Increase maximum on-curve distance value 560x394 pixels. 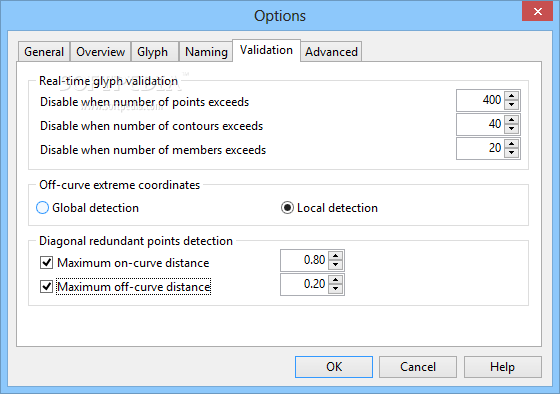pyautogui.click(x=335, y=256)
